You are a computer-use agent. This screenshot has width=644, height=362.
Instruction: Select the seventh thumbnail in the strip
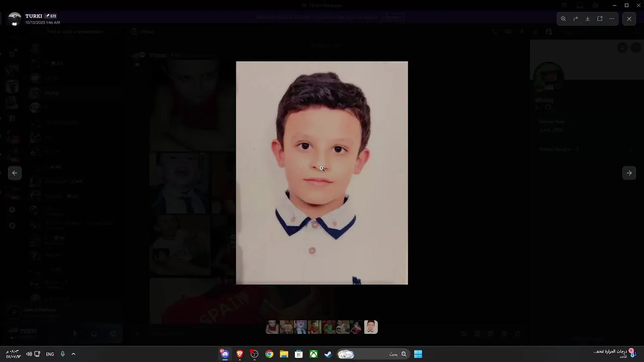(356, 327)
